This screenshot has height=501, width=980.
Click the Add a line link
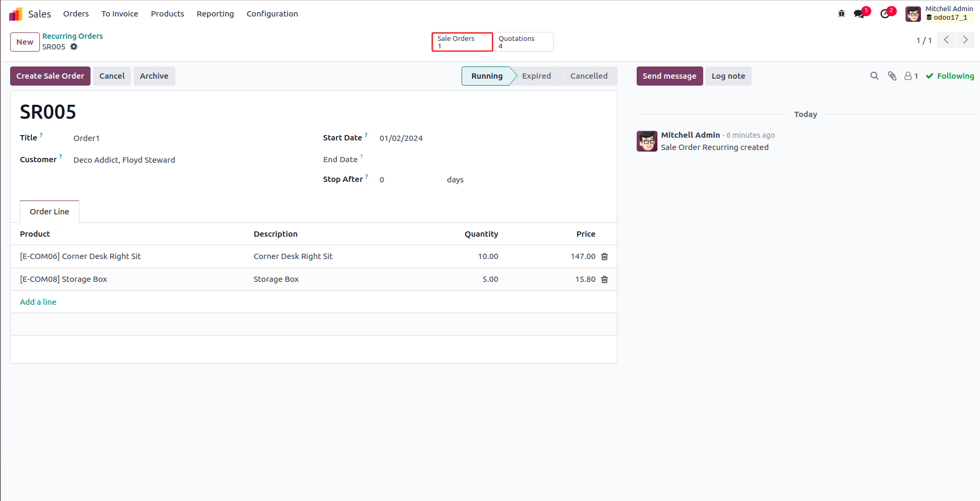[38, 302]
